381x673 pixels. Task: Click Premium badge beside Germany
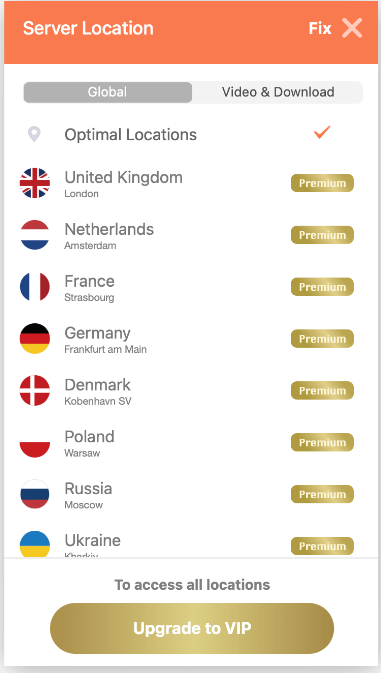[x=322, y=339]
